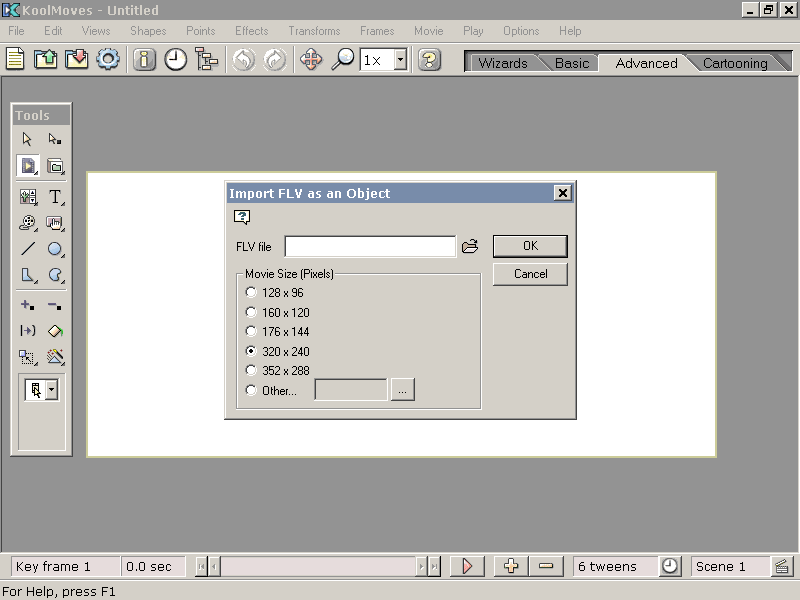Play the movie with the red arrow
Image resolution: width=800 pixels, height=600 pixels.
[x=467, y=566]
